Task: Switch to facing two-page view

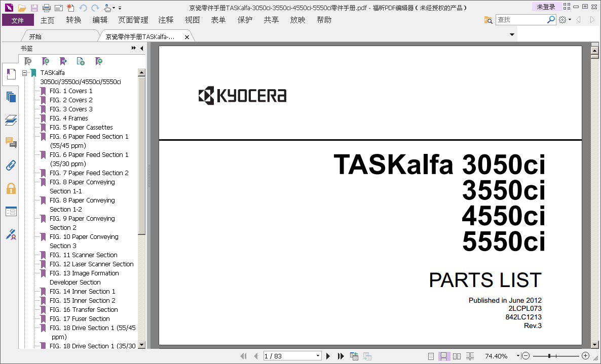Action: (x=457, y=356)
